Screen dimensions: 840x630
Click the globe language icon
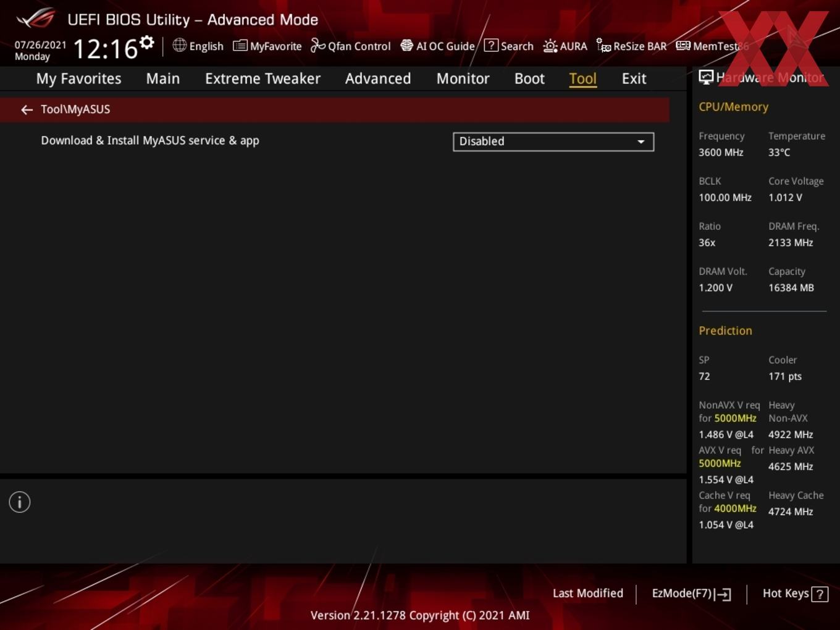(179, 45)
